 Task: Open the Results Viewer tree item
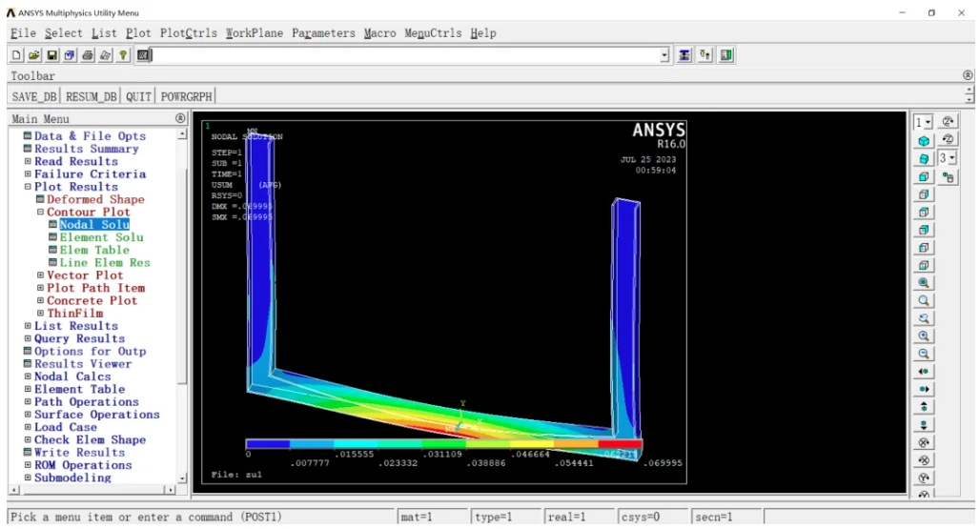point(83,363)
